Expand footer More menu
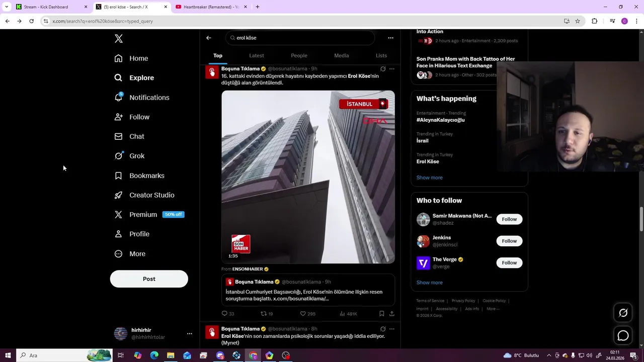The height and width of the screenshot is (362, 644). pyautogui.click(x=493, y=309)
